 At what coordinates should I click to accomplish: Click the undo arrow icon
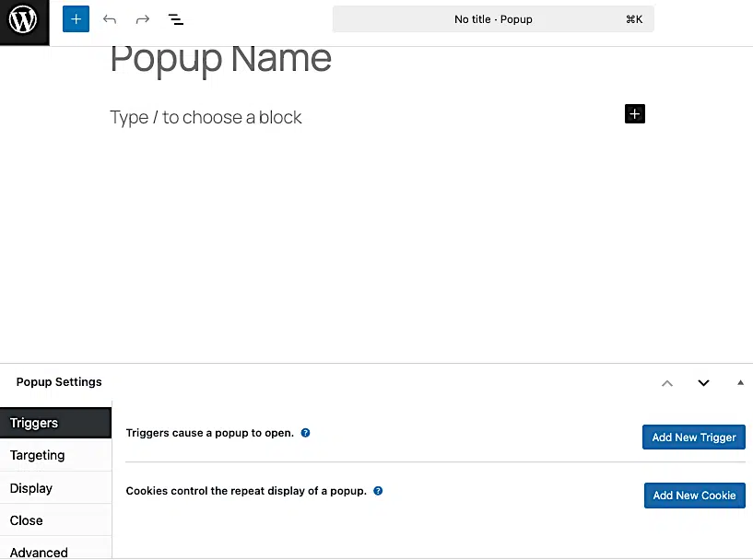point(110,19)
